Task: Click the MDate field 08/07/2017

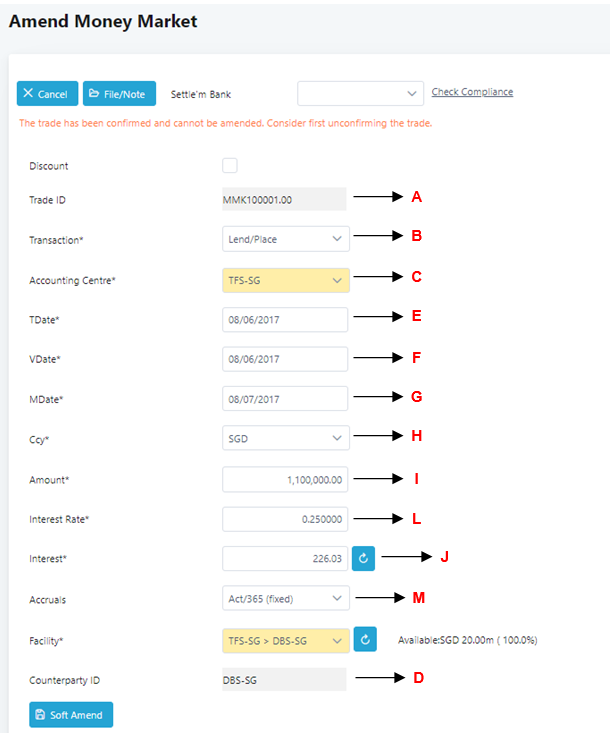Action: (x=285, y=399)
